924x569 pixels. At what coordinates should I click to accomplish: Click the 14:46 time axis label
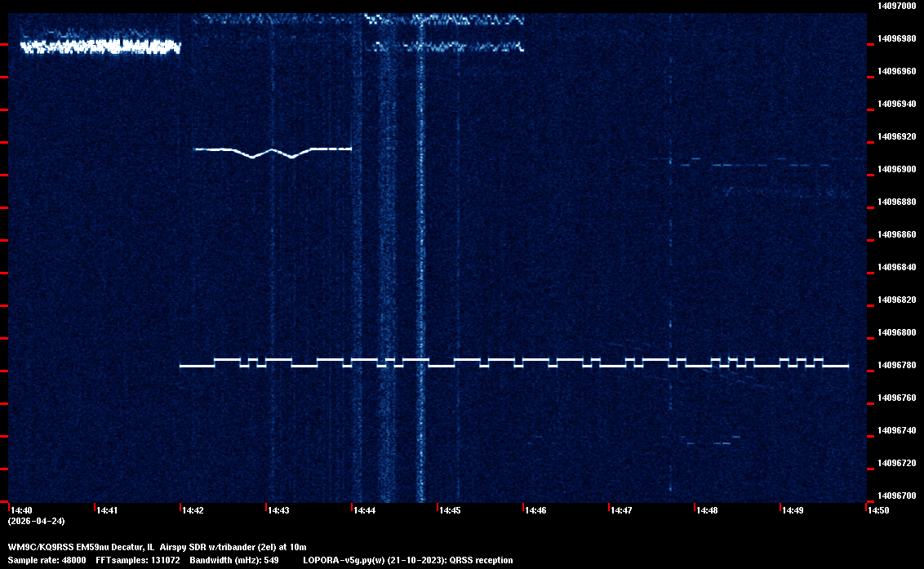click(535, 510)
